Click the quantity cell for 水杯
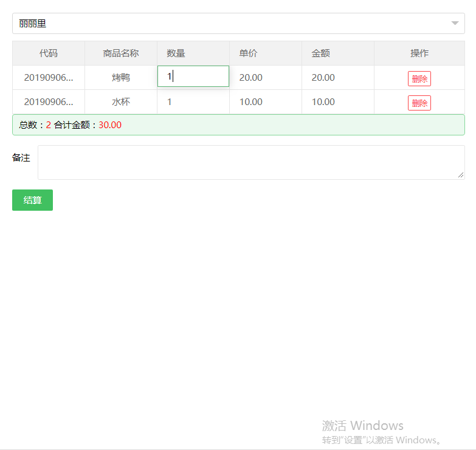This screenshot has width=476, height=450. (x=193, y=102)
